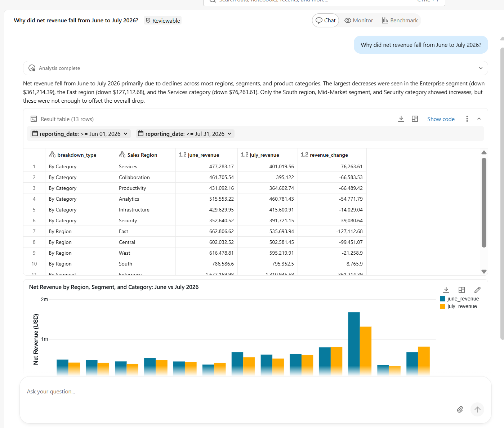Send the question with the arrow button
504x428 pixels.
[477, 409]
